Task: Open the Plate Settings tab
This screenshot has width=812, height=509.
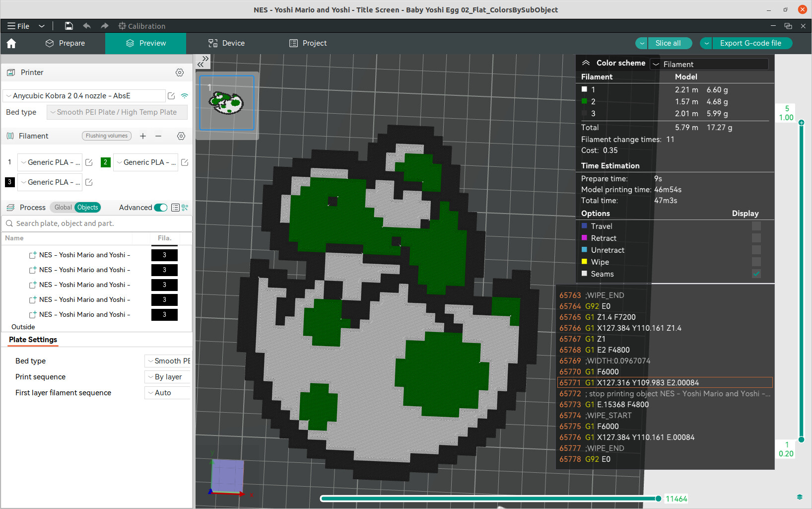Action: 33,340
